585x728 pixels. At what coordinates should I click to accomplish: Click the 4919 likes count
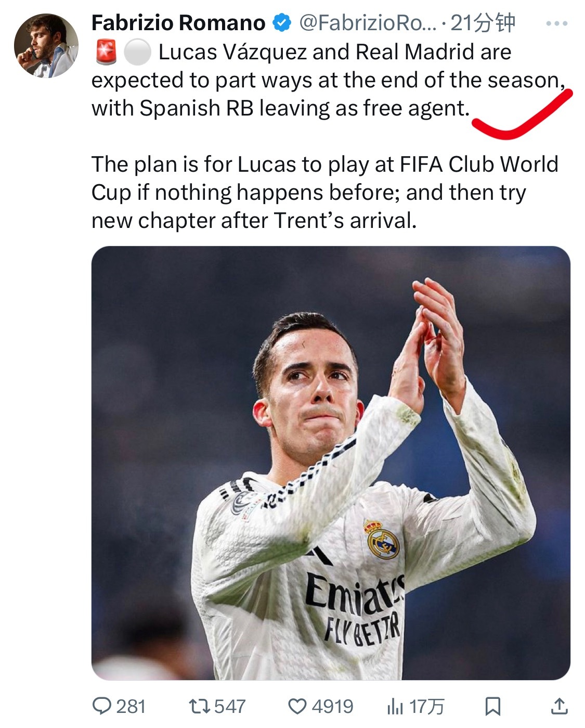332,707
